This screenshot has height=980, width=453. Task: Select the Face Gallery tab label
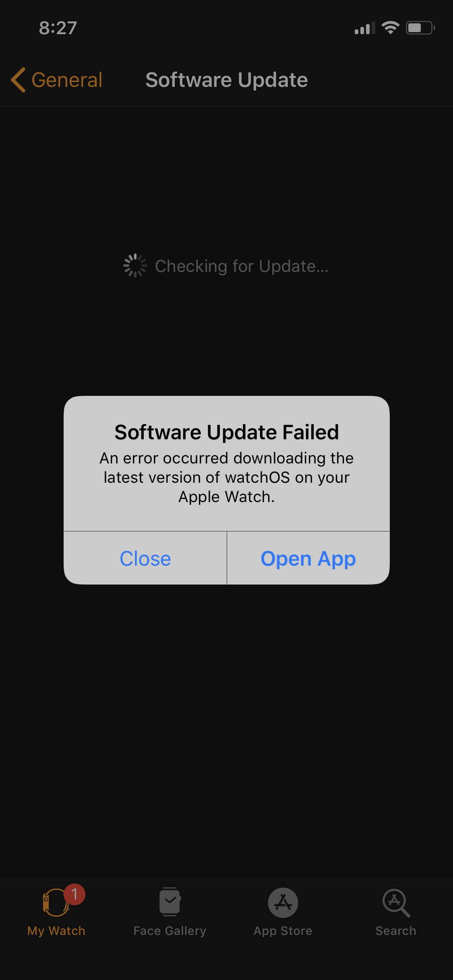tap(170, 931)
